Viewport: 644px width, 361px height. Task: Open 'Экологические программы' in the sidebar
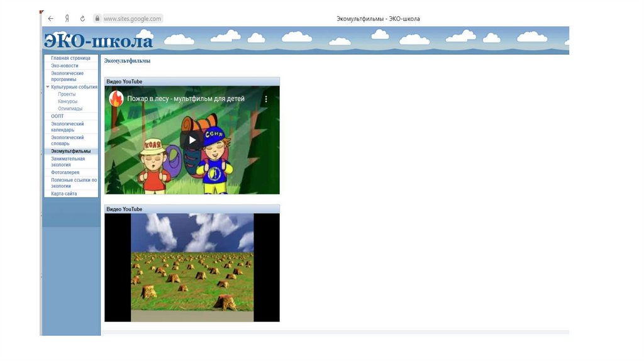coord(67,76)
